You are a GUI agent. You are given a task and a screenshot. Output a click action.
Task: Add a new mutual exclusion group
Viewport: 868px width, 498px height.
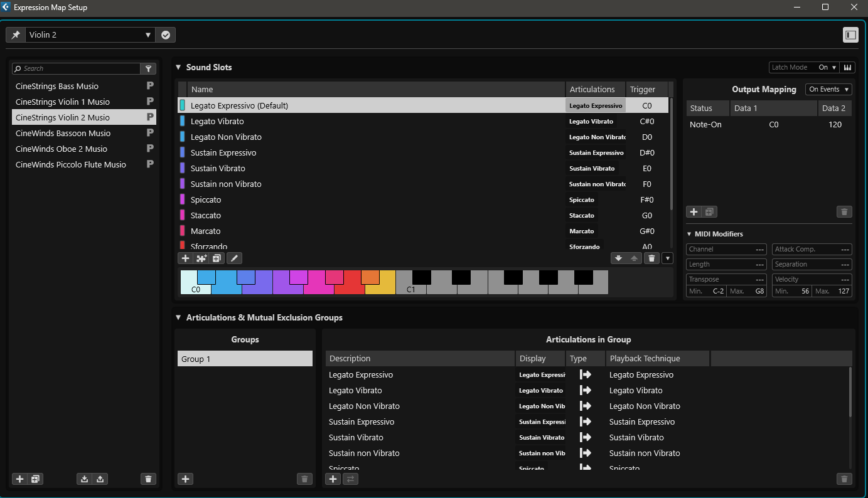186,479
